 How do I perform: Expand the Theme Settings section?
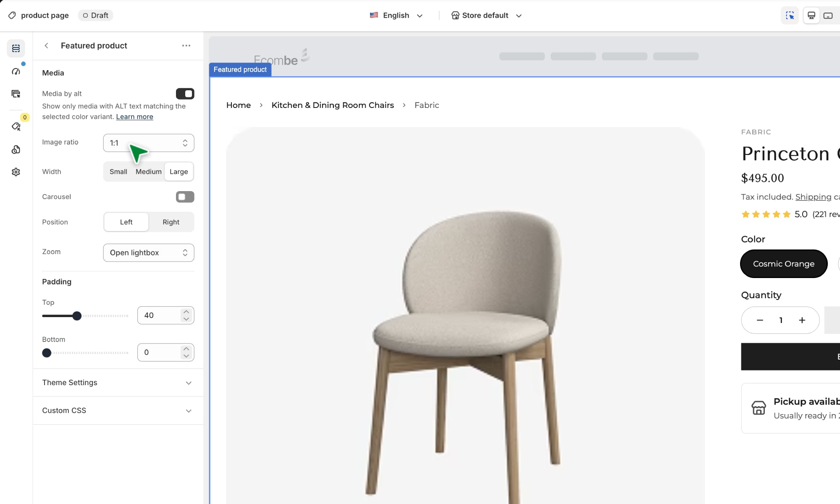pyautogui.click(x=118, y=383)
